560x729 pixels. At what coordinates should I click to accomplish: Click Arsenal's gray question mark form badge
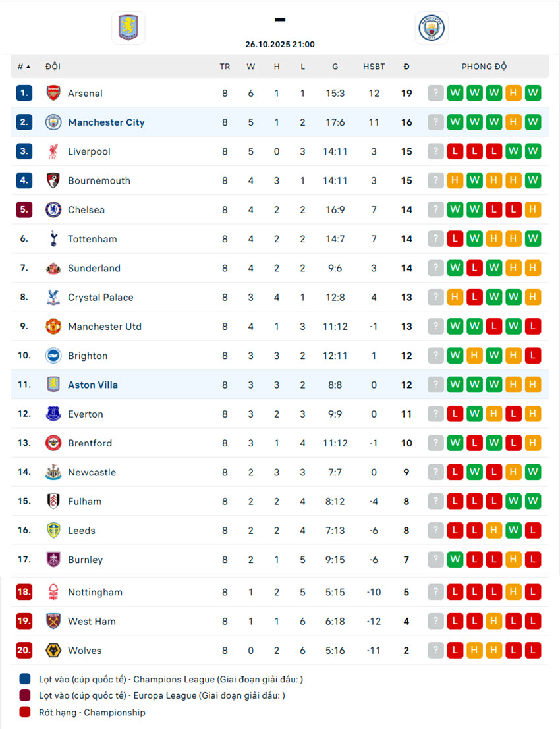point(435,94)
